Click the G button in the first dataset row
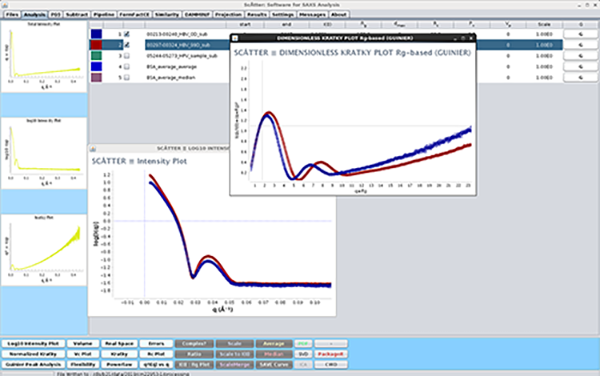The width and height of the screenshot is (600, 376). [580, 34]
